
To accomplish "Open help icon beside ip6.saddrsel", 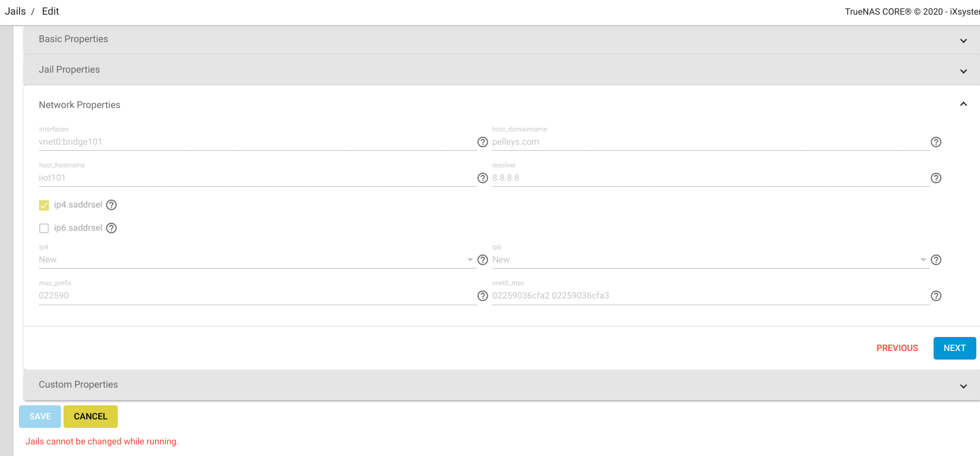I will pos(111,228).
